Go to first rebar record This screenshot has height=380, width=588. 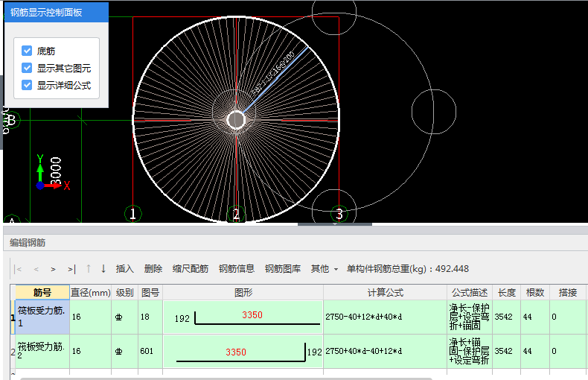coord(18,269)
